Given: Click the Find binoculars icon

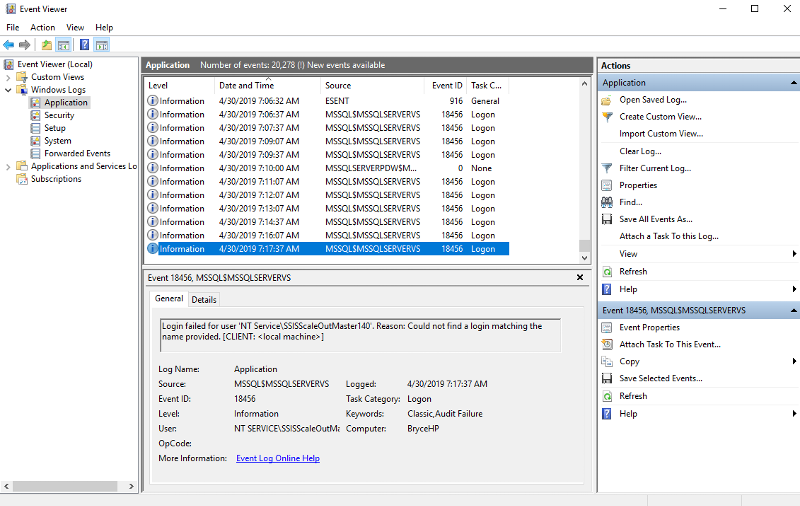Looking at the screenshot, I should pyautogui.click(x=607, y=202).
